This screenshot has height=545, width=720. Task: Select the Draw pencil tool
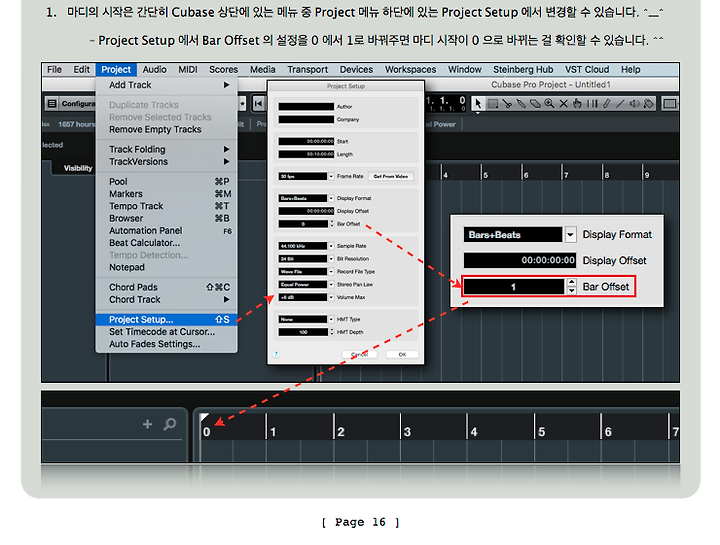pos(606,104)
